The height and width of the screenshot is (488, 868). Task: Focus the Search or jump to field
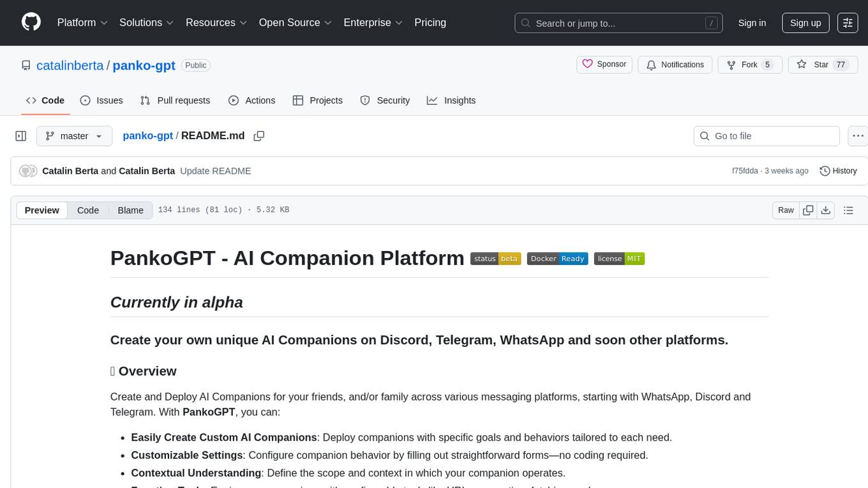618,22
